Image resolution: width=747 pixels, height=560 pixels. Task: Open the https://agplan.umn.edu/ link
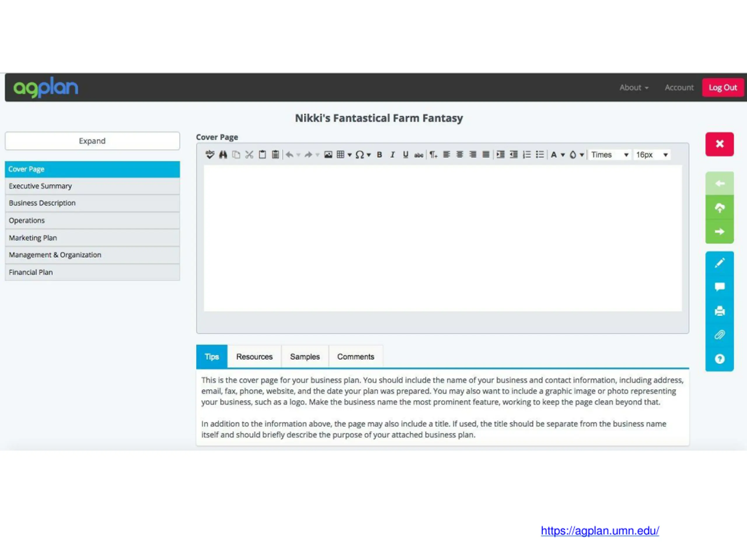600,531
